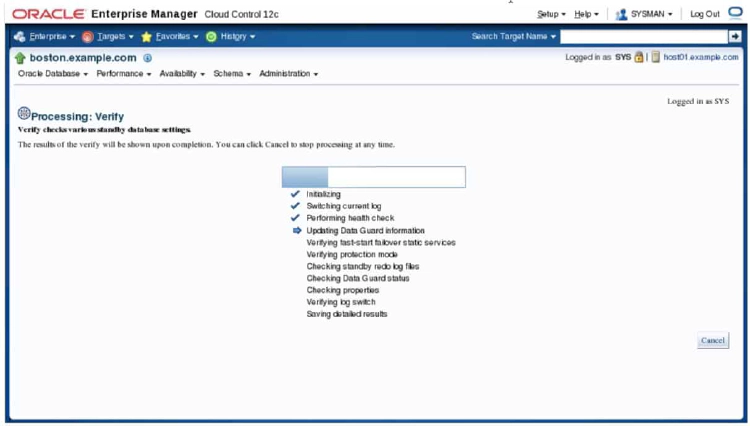Click 'Checking Data Guard status' step

pos(358,278)
